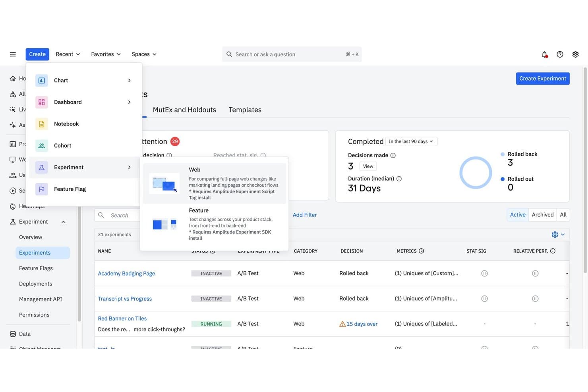Open the table column settings gear
Viewport: 588px width, 392px height.
[558, 235]
